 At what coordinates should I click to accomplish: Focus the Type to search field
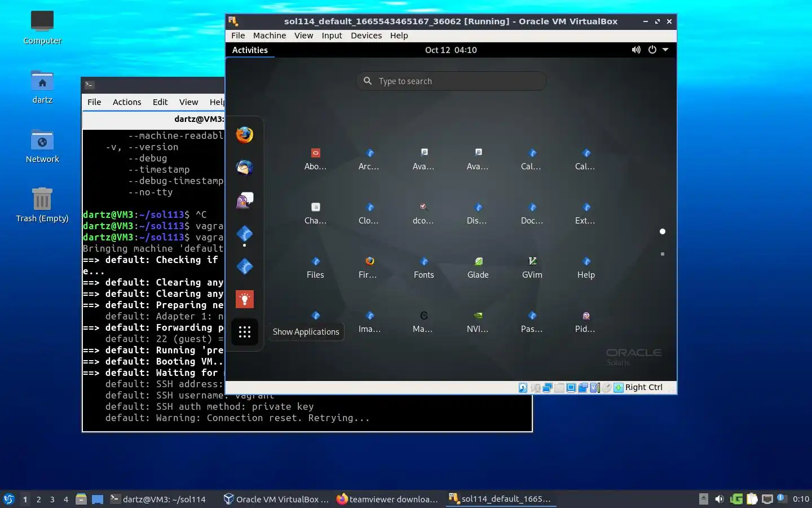(451, 81)
